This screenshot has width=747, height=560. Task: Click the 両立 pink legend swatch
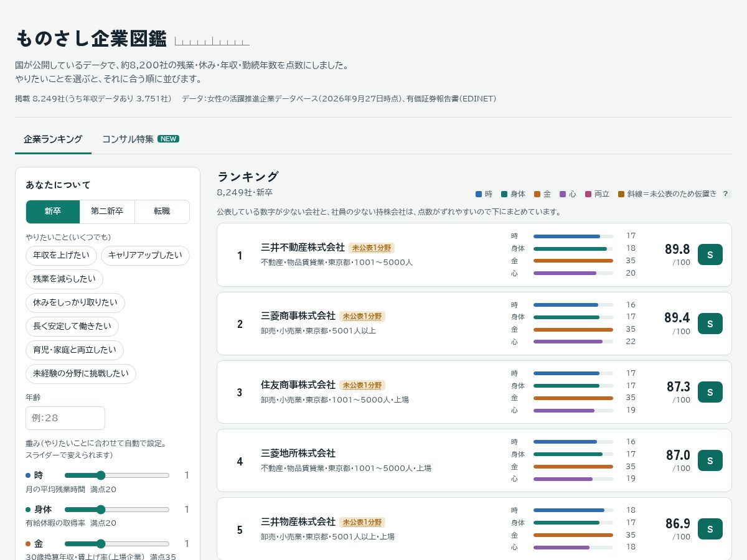coord(588,194)
